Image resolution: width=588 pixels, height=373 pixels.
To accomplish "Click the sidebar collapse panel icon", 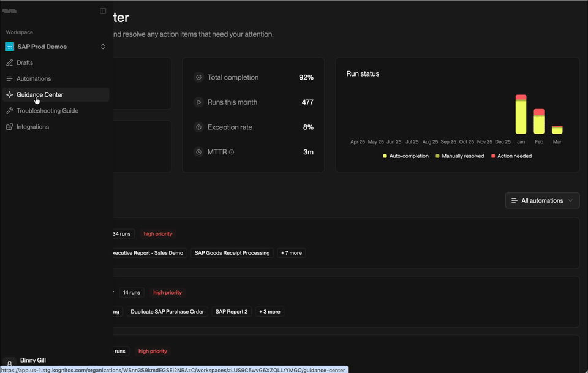I will pos(103,11).
